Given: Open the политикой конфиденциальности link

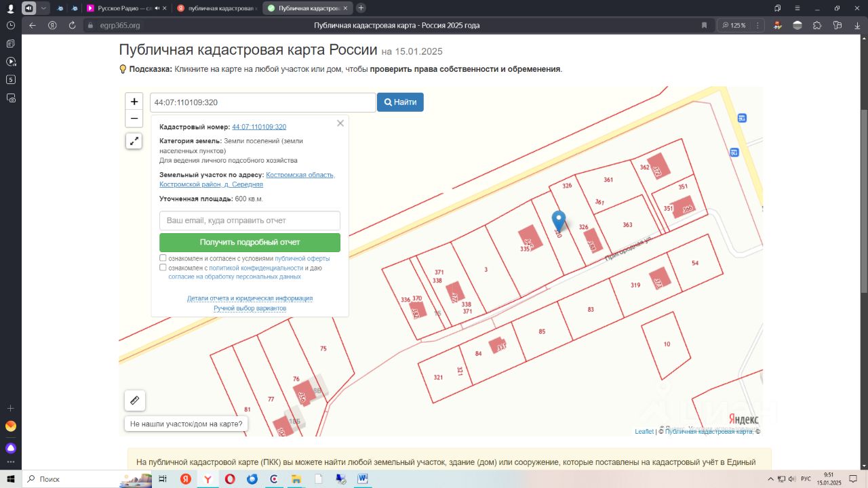Looking at the screenshot, I should [256, 268].
